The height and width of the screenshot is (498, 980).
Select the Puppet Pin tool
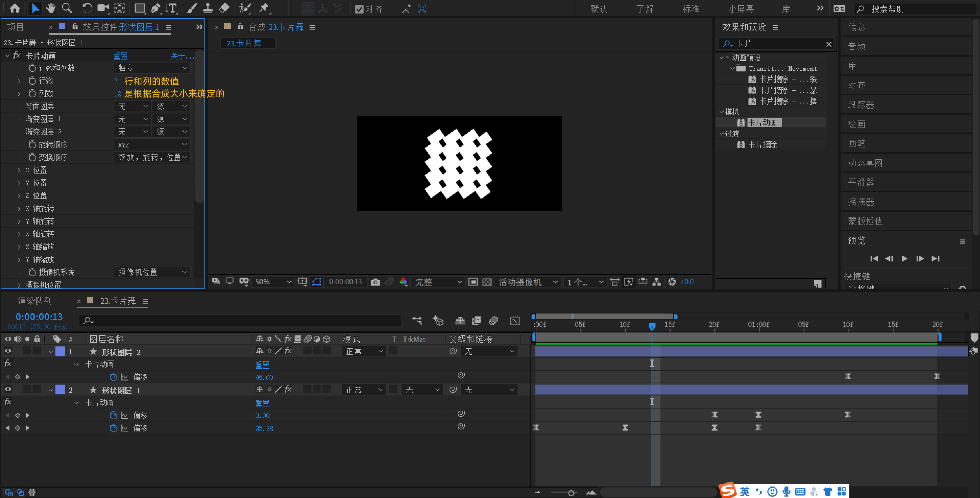click(264, 9)
